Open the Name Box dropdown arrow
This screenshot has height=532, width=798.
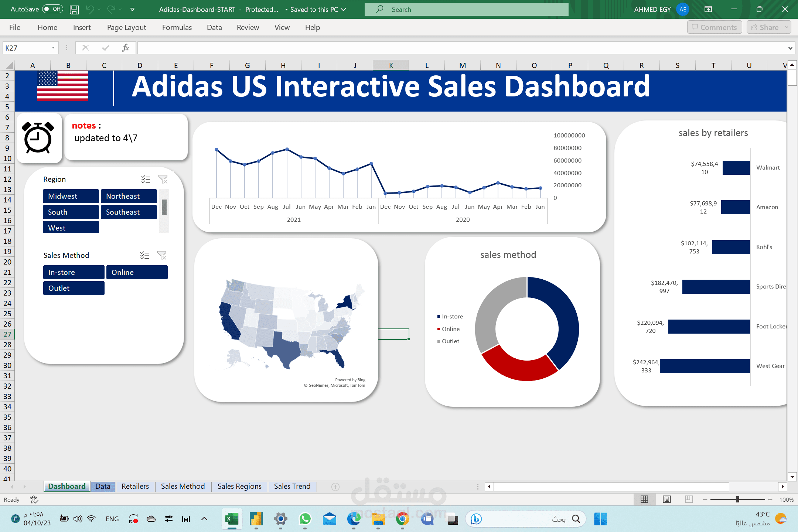coord(53,48)
